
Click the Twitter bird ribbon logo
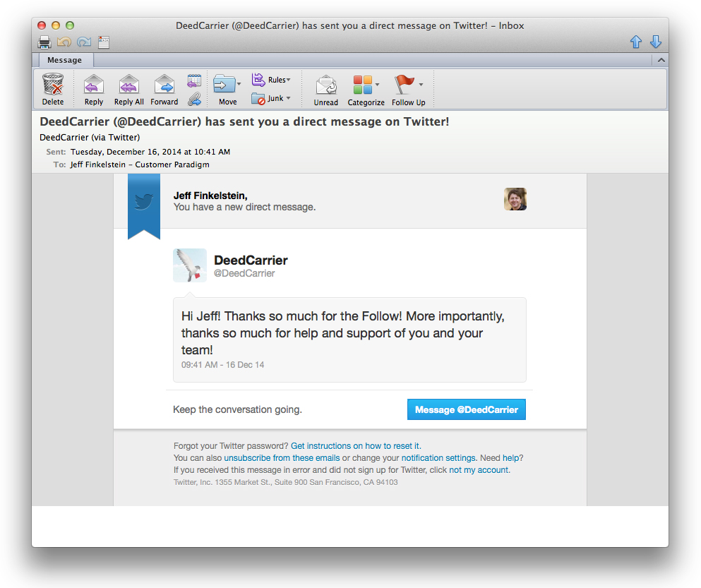(144, 202)
